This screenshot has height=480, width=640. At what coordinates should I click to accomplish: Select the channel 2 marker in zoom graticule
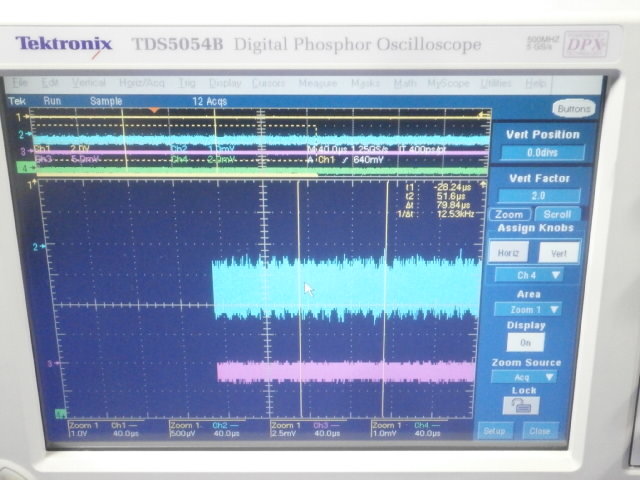39,247
